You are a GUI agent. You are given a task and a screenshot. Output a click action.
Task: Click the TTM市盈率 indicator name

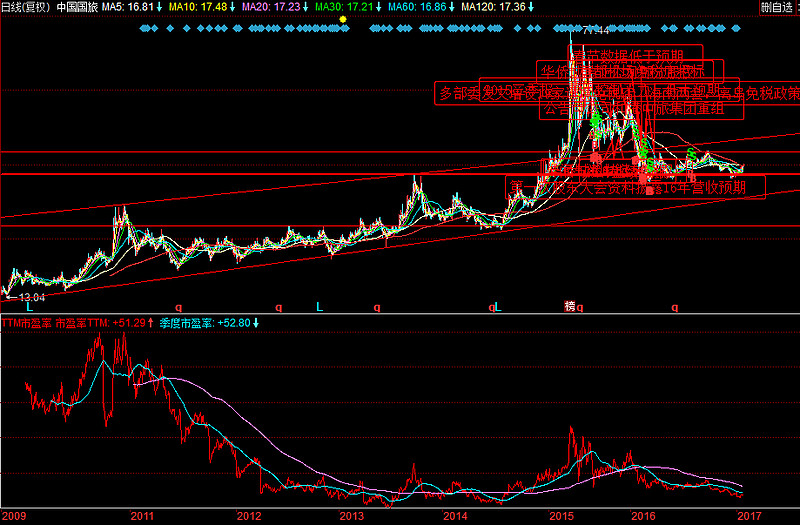coord(27,322)
